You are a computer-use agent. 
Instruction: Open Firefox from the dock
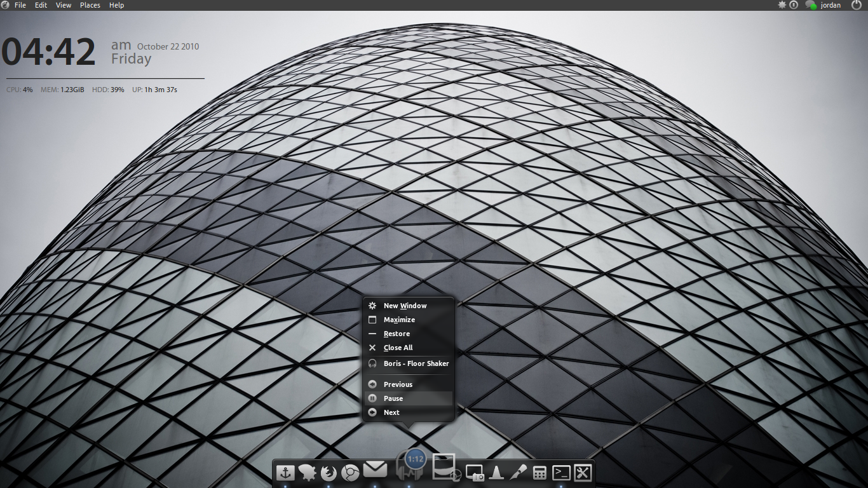[x=329, y=472]
